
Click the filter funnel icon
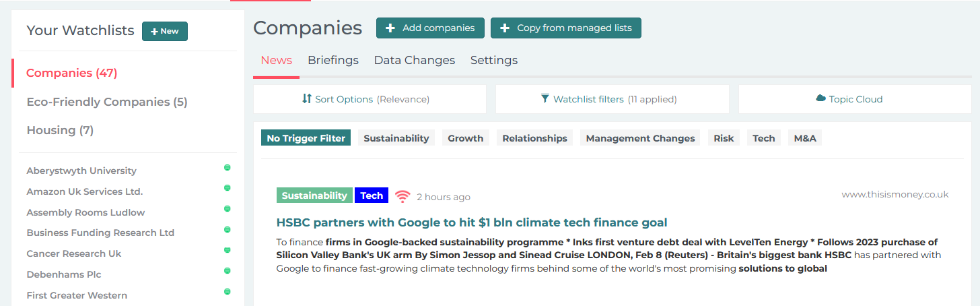click(x=545, y=98)
